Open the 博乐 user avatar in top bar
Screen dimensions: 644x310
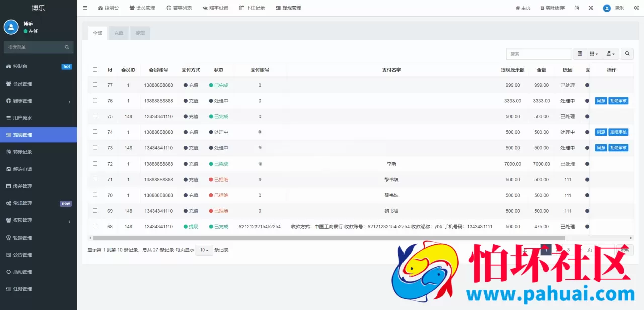[607, 8]
